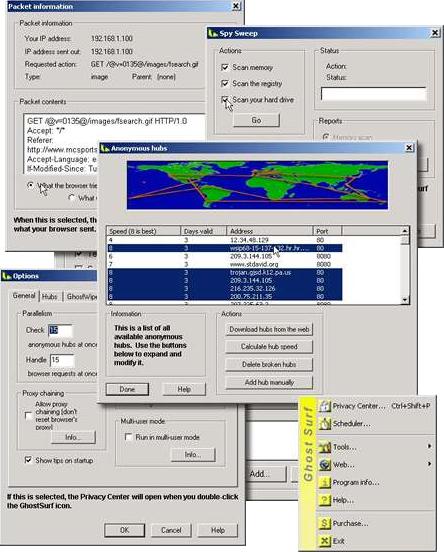The image size is (444, 552).
Task: Enable Allow proxy chaining checkbox
Action: pyautogui.click(x=29, y=416)
